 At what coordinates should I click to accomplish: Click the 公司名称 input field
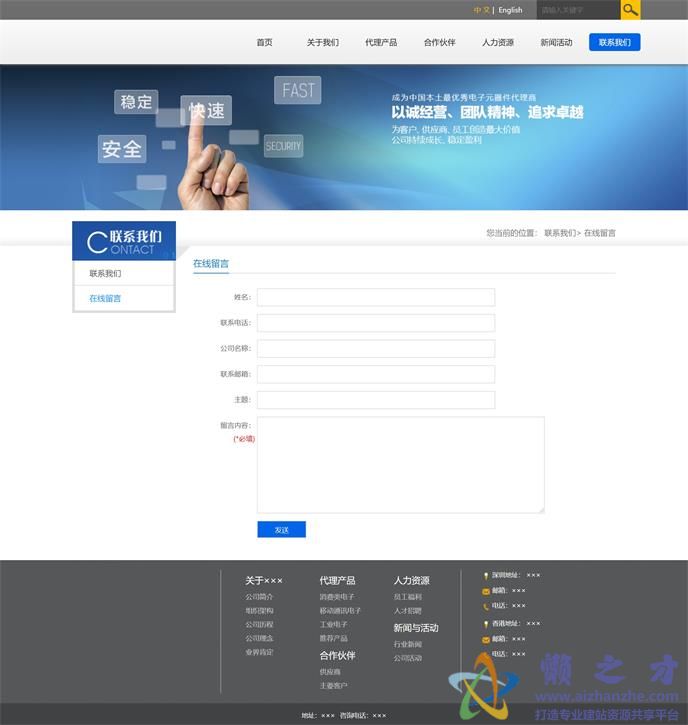[x=376, y=349]
